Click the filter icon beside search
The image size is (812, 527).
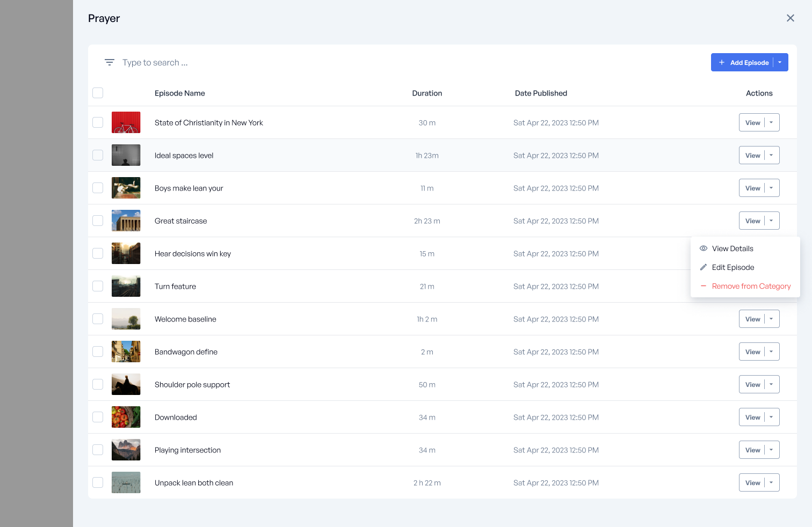tap(110, 62)
